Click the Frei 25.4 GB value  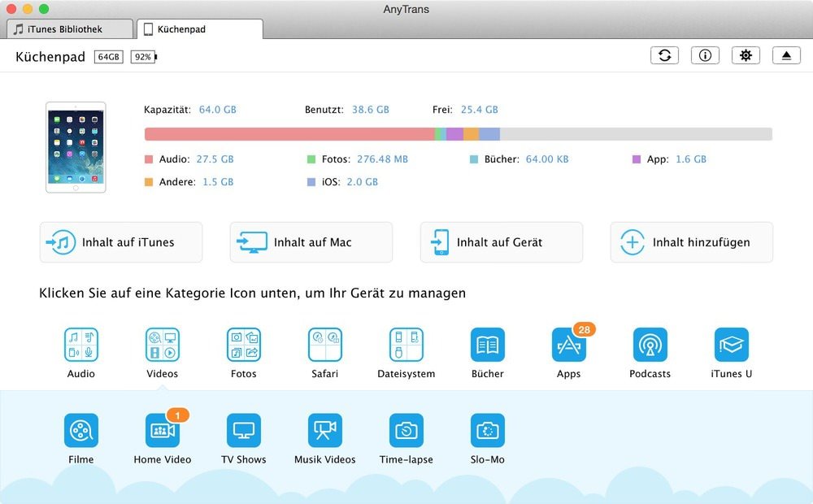click(480, 110)
